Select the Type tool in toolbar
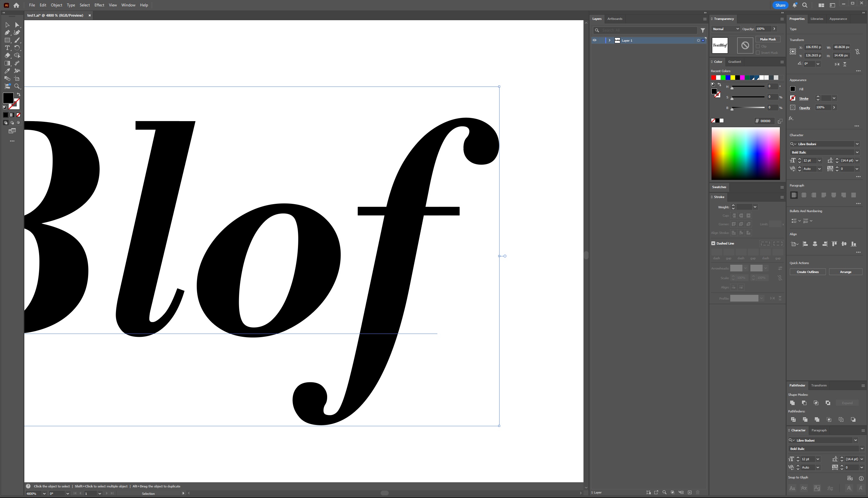 pyautogui.click(x=7, y=48)
